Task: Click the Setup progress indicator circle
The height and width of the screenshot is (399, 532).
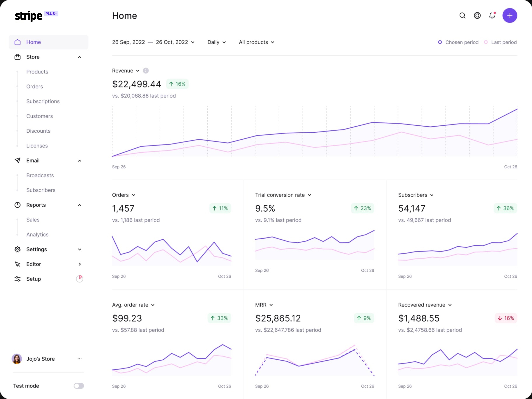Action: [x=80, y=279]
